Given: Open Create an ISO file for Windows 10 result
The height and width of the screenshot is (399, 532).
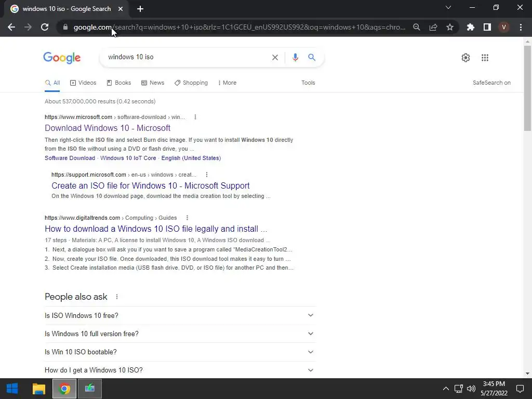Looking at the screenshot, I should pyautogui.click(x=151, y=185).
